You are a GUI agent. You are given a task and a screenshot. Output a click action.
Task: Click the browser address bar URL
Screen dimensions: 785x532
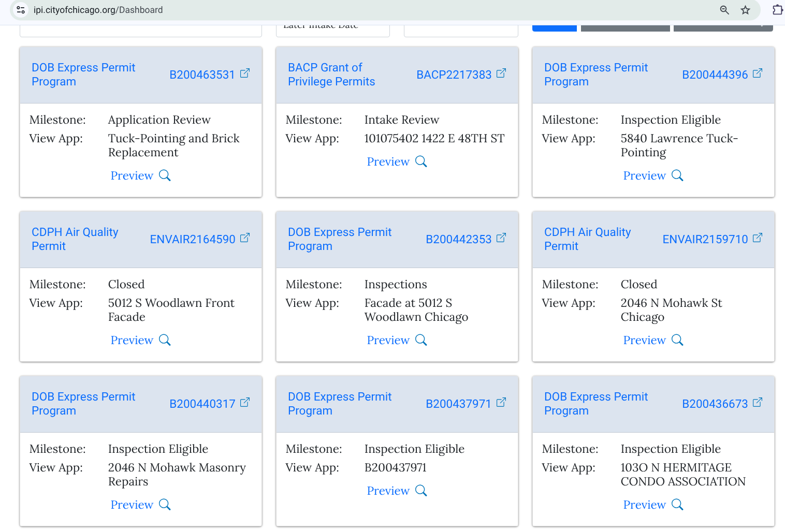(98, 10)
